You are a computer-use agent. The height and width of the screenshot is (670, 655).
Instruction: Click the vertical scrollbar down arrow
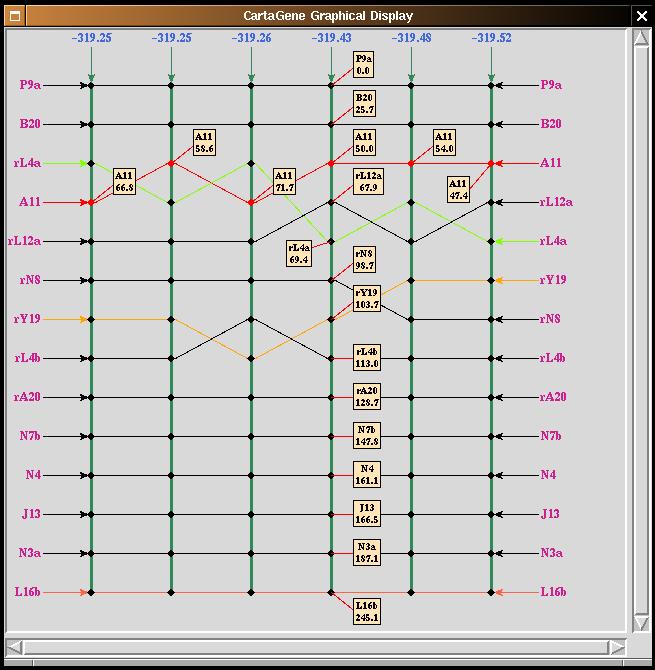(x=641, y=622)
